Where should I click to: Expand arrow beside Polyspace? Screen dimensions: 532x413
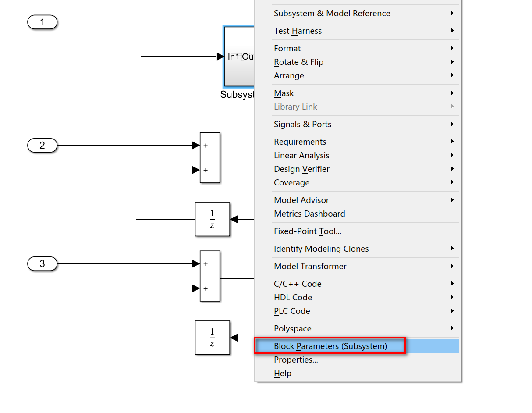click(452, 328)
